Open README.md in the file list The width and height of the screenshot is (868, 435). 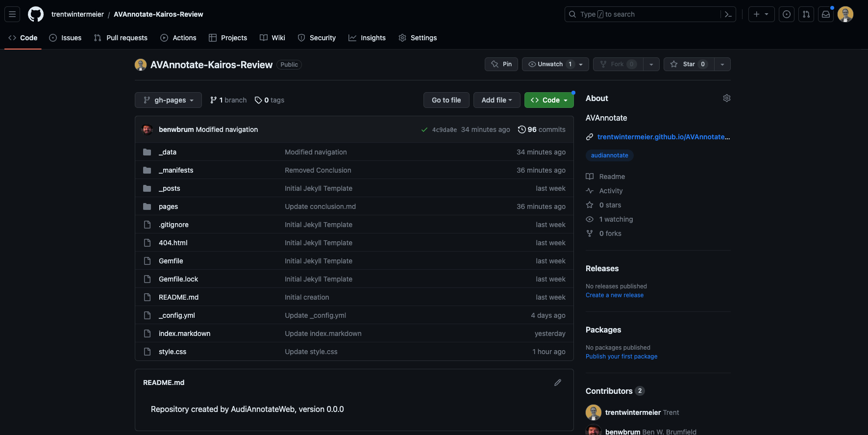pos(178,297)
